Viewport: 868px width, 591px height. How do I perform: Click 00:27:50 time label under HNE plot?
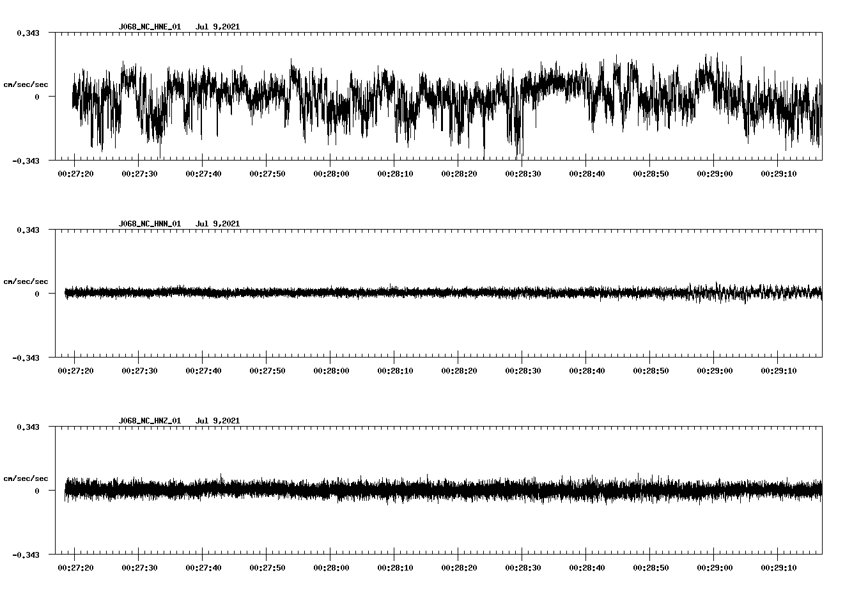pyautogui.click(x=267, y=173)
